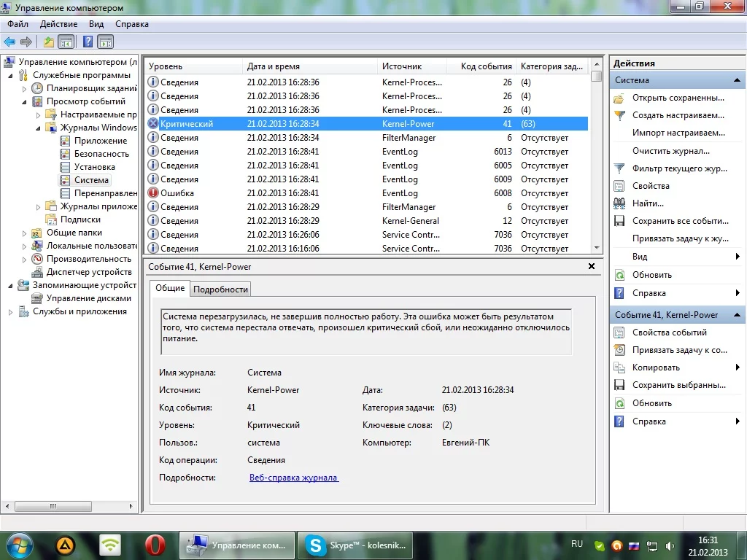Click the tree pane horizontal scrollbar thumb
This screenshot has height=560, width=747.
click(53, 506)
